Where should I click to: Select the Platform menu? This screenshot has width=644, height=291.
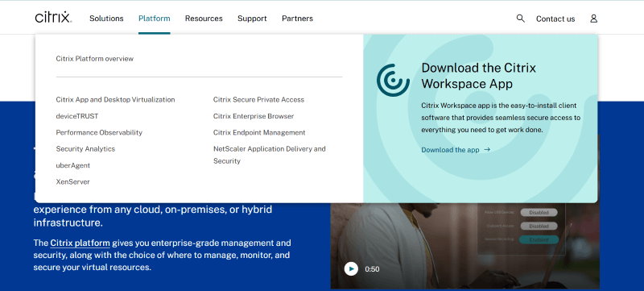pyautogui.click(x=154, y=19)
